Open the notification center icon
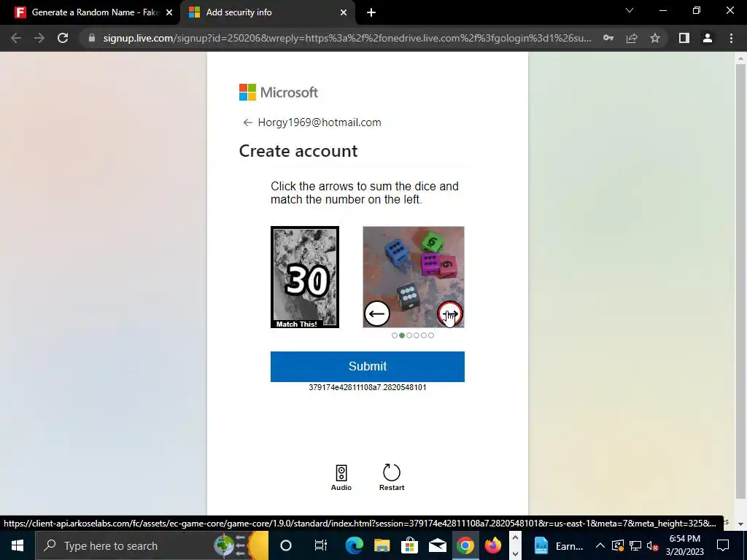 723,545
